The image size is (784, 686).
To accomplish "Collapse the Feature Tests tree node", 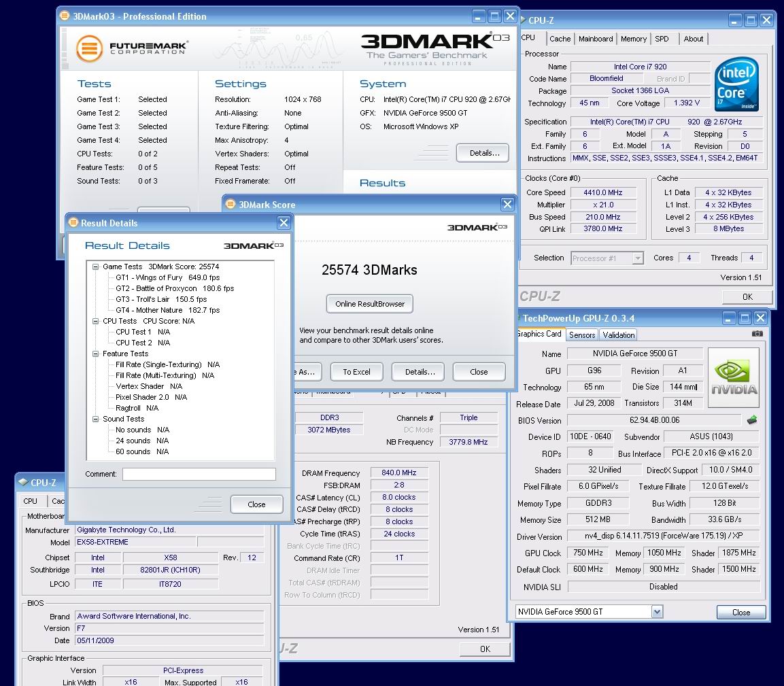I will click(x=95, y=354).
